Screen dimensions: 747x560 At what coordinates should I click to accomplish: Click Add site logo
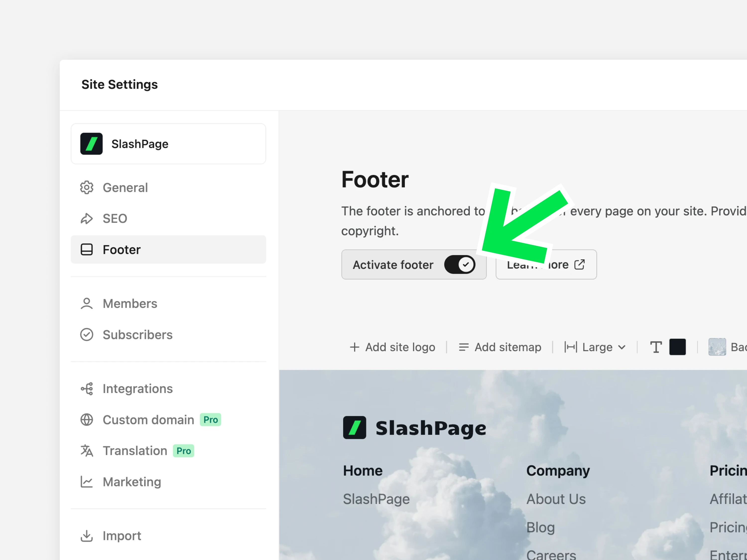pyautogui.click(x=392, y=347)
